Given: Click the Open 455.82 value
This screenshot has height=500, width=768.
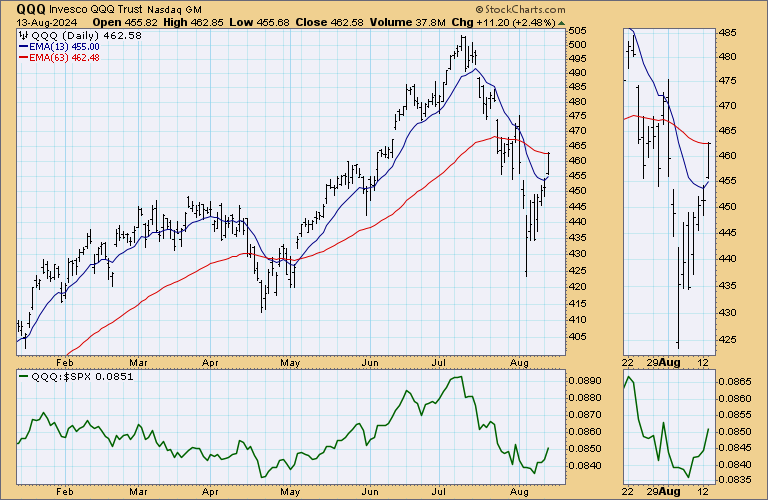Looking at the screenshot, I should pyautogui.click(x=125, y=23).
